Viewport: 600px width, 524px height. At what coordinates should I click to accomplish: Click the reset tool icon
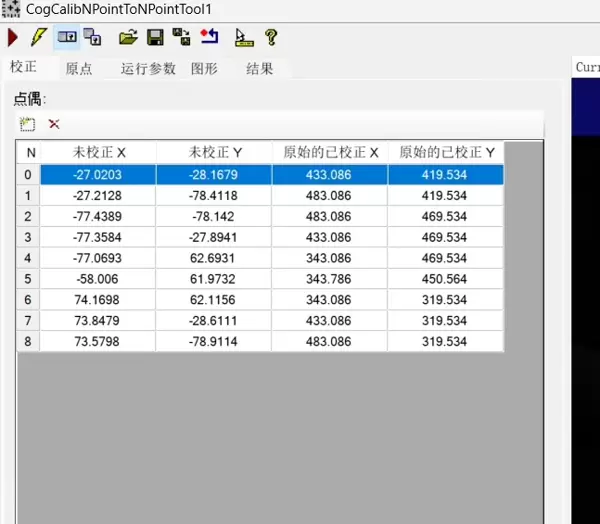[209, 38]
